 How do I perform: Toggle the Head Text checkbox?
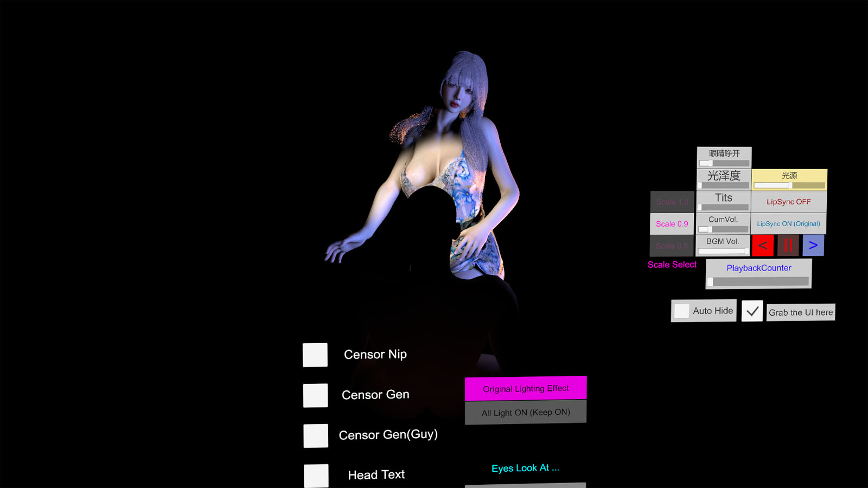(x=316, y=476)
